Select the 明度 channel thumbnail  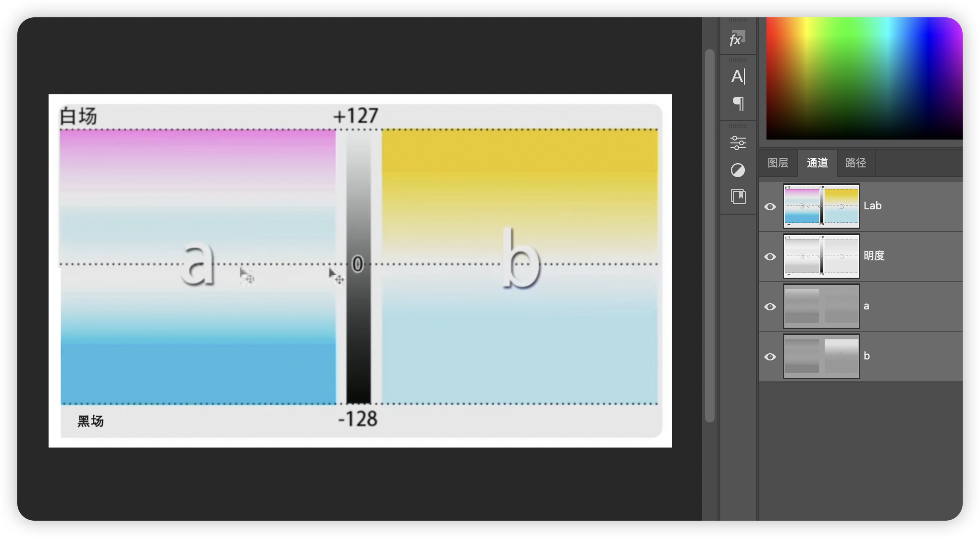(821, 256)
